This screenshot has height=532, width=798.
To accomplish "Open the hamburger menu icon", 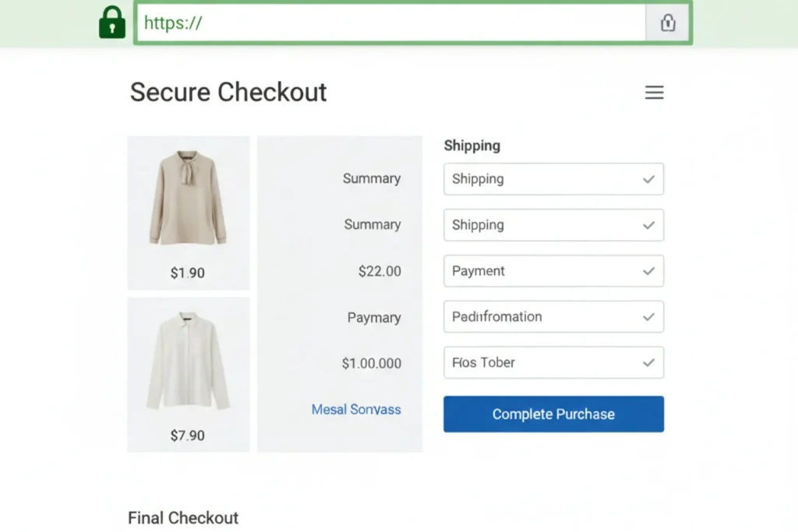I will tap(654, 93).
